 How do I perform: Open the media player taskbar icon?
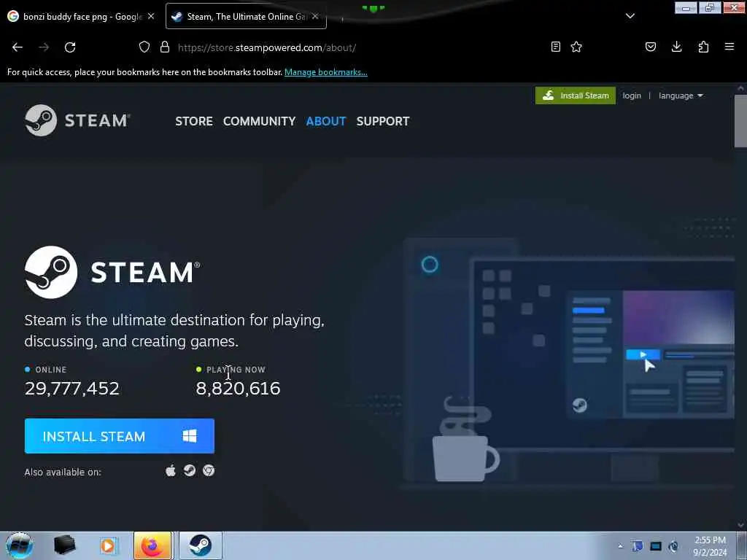(108, 545)
